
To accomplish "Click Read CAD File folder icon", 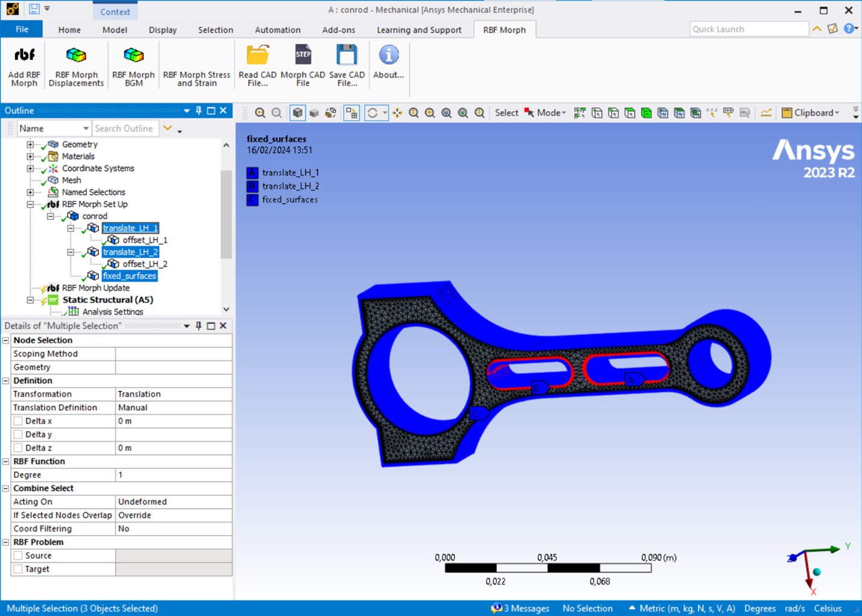I will point(258,56).
